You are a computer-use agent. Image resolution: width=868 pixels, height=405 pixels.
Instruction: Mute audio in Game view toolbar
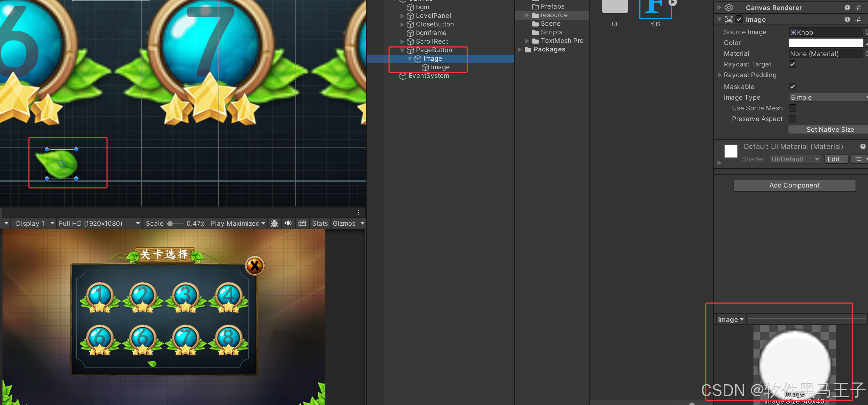click(288, 223)
